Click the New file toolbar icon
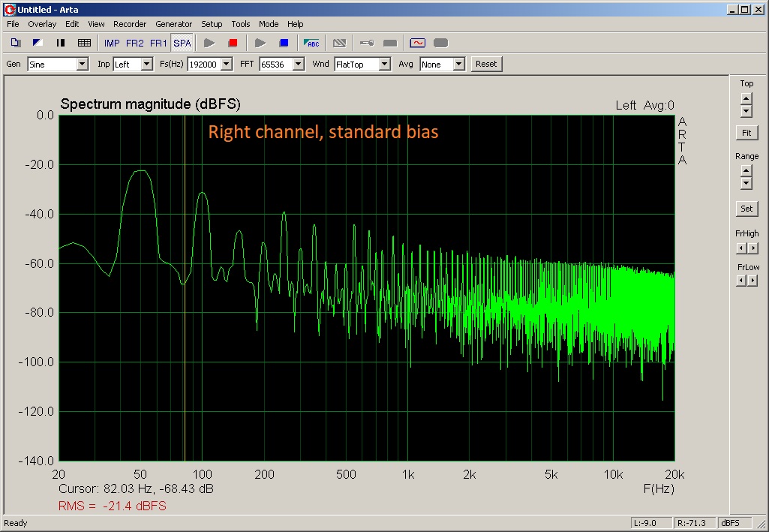 click(x=15, y=44)
